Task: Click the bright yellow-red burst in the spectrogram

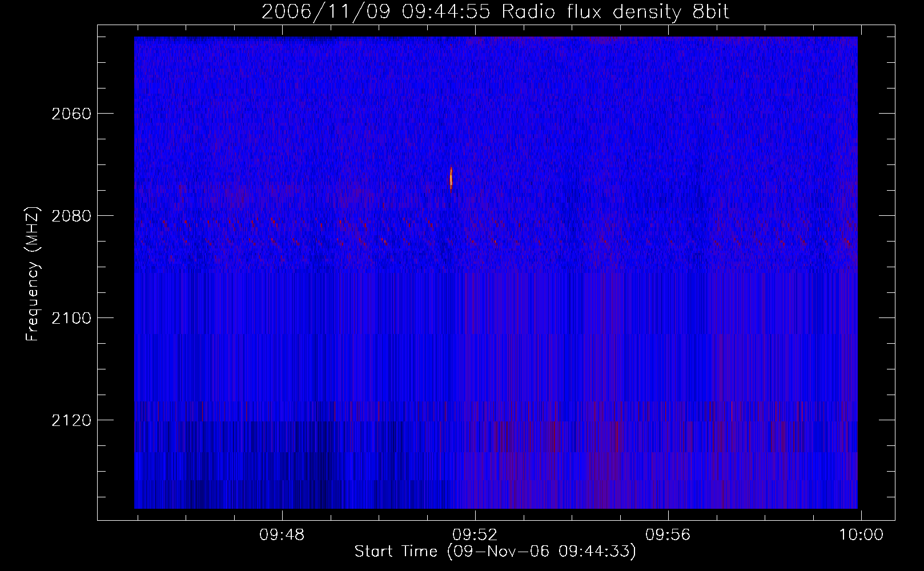Action: click(451, 178)
